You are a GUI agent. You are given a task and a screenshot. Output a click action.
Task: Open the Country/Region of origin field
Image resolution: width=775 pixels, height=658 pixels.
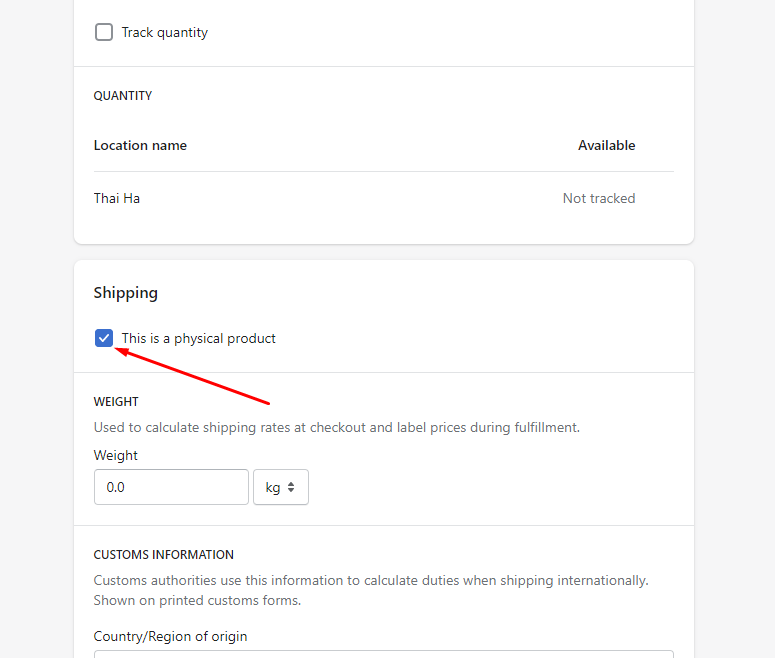(x=383, y=654)
